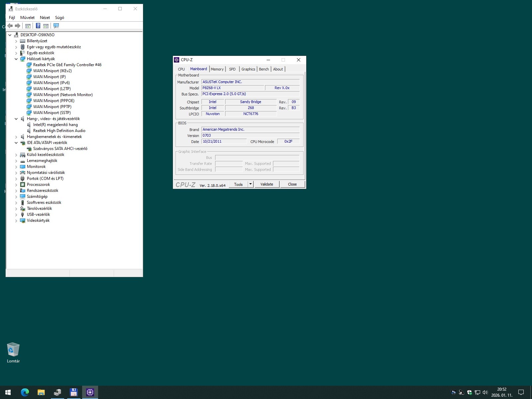
Task: Click the CPU-Z taskbar icon
Action: coord(90,392)
